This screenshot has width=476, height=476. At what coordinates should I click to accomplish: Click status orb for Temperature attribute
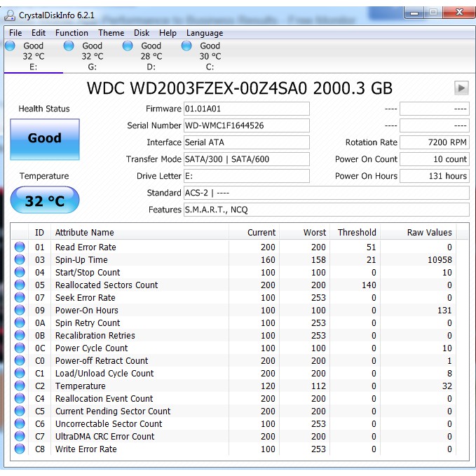pyautogui.click(x=20, y=386)
